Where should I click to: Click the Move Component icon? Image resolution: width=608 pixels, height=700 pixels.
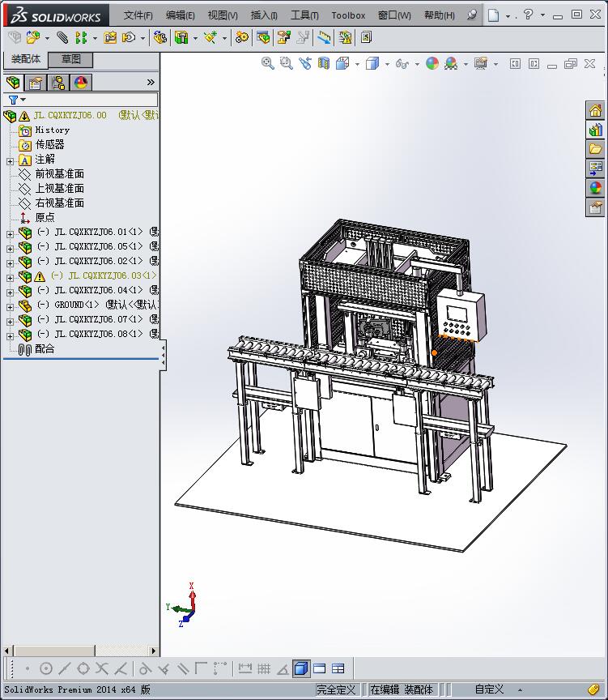tap(129, 37)
